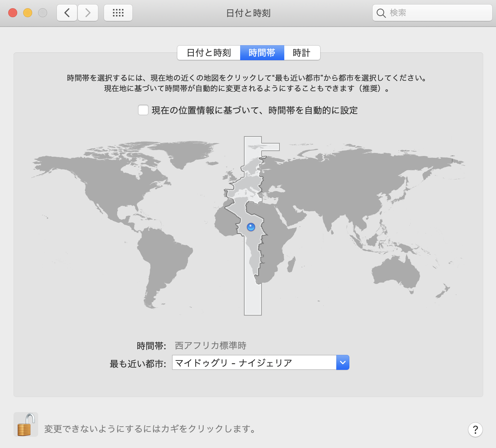Open the Show All preferences grid icon

pos(118,12)
